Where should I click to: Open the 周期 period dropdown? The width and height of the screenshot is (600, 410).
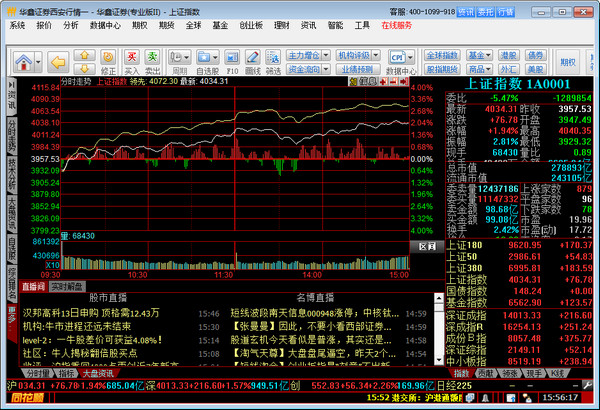coord(179,62)
